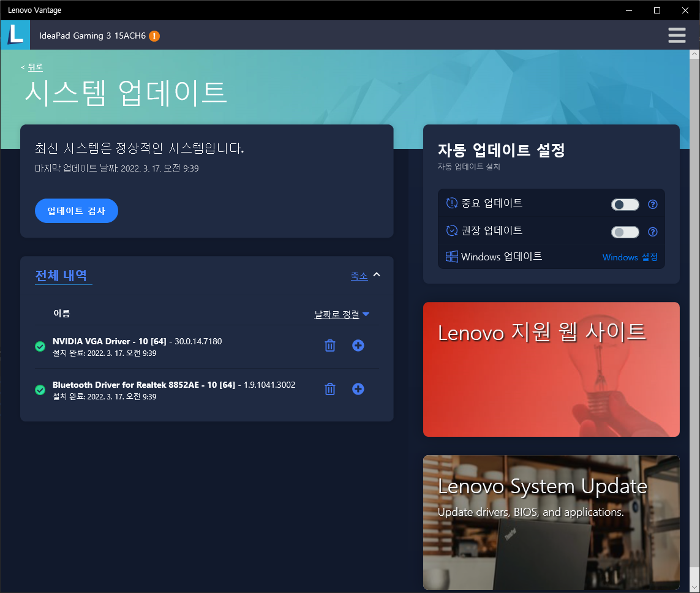
Task: Click the green check on the Bluetooth driver row
Action: point(40,390)
